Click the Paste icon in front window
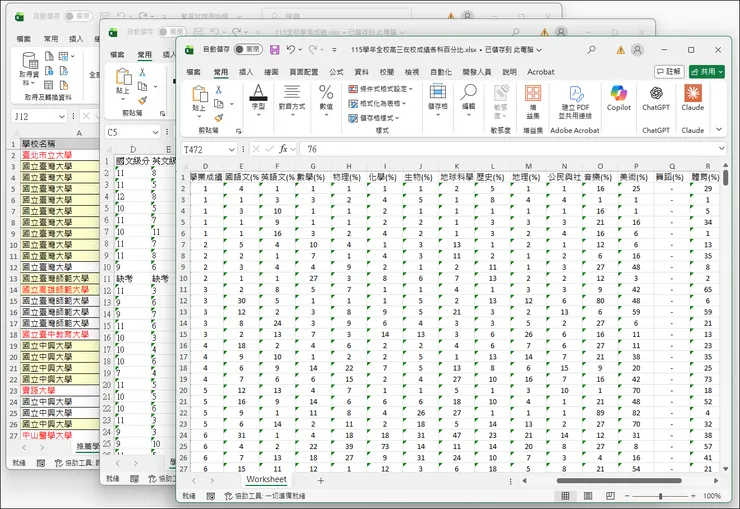The width and height of the screenshot is (740, 509). (199, 96)
